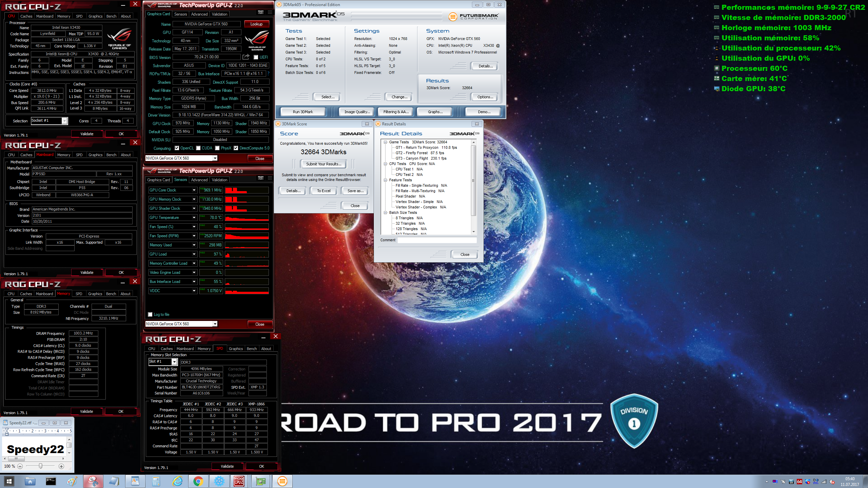This screenshot has height=488, width=868.
Task: Open the Sensors tab in top GPU-Z window
Action: point(180,14)
